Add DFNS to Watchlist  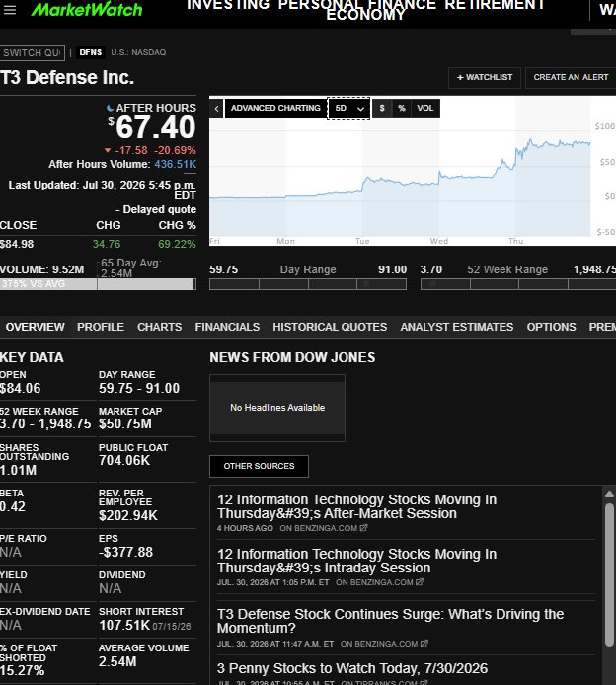485,78
